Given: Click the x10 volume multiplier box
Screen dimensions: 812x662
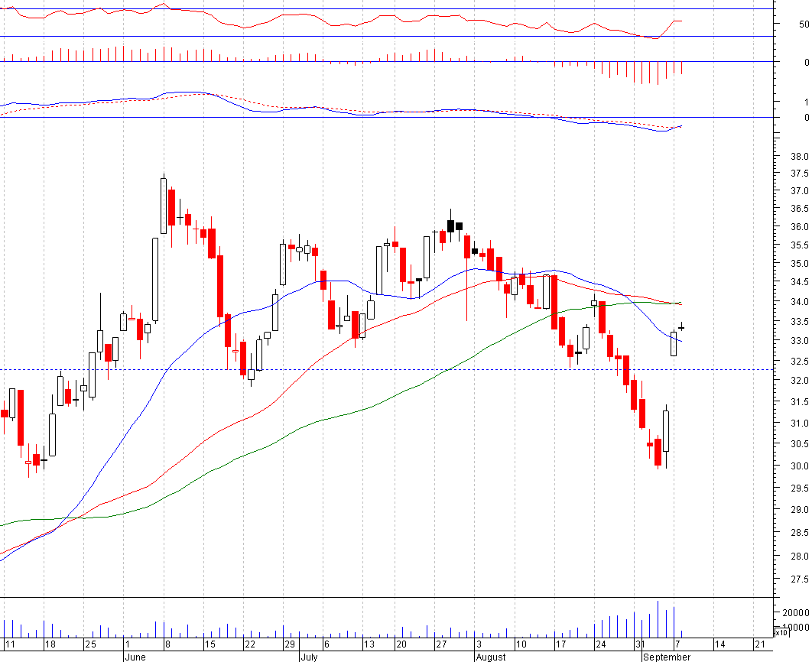Looking at the screenshot, I should click(x=781, y=632).
